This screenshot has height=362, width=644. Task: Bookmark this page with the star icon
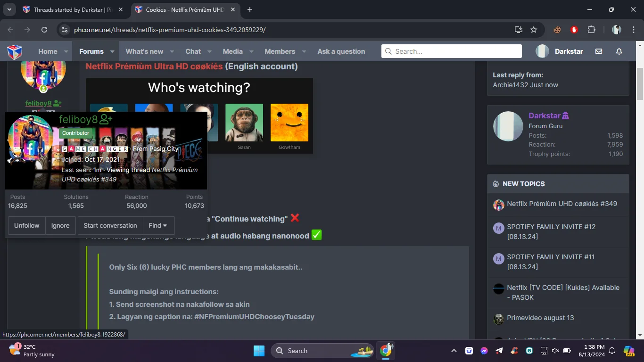[534, 30]
